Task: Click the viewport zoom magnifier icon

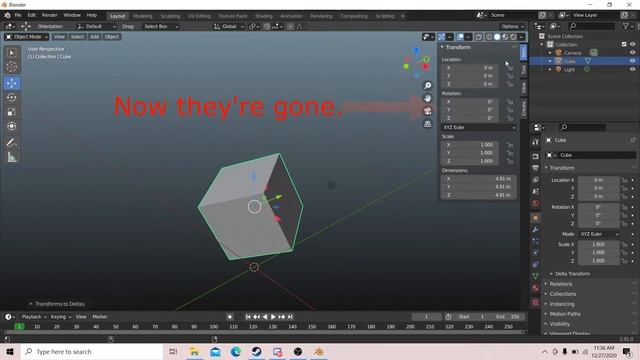Action: (427, 85)
